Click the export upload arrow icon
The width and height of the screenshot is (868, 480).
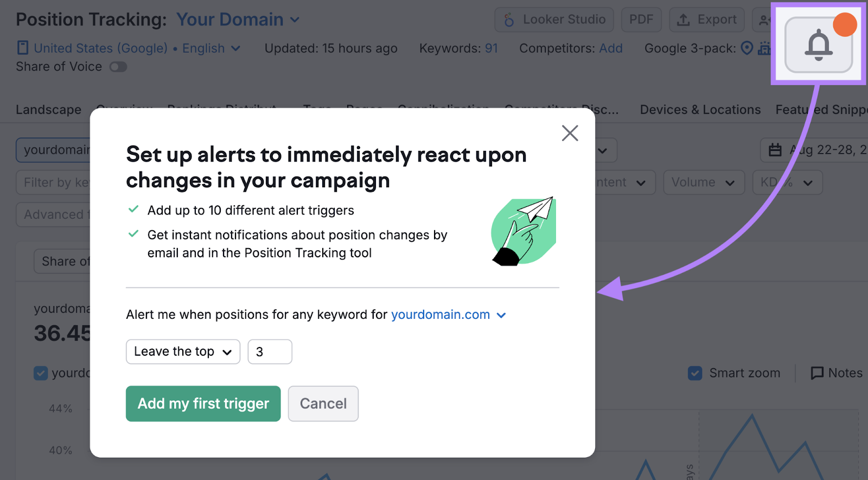coord(684,20)
